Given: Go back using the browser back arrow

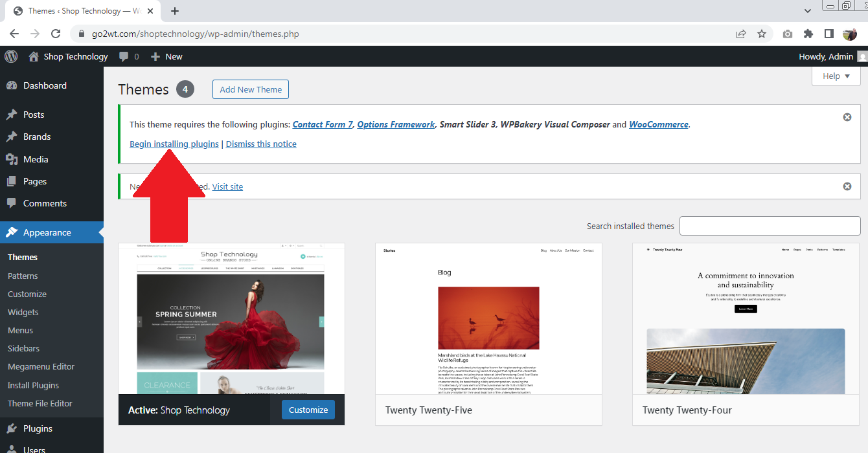Looking at the screenshot, I should (x=14, y=34).
